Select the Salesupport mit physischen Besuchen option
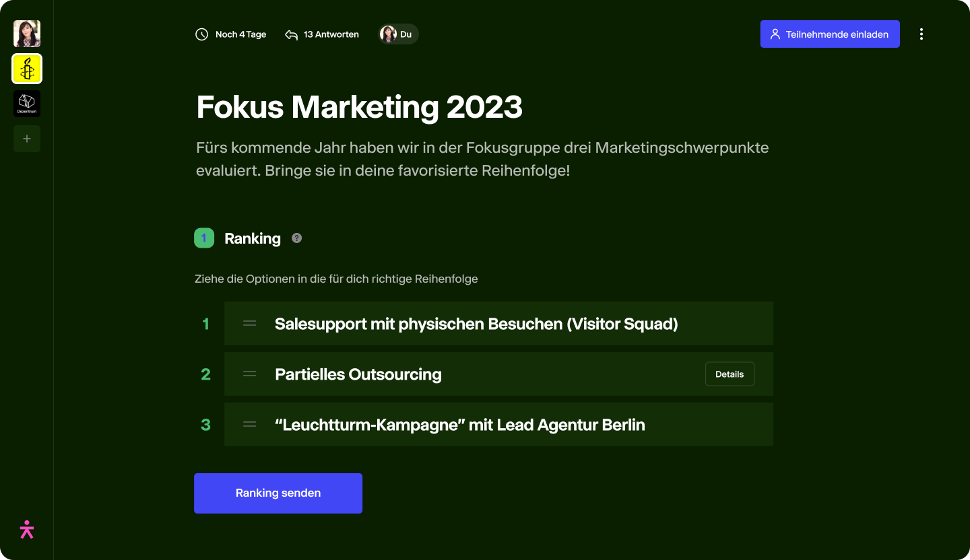This screenshot has width=970, height=560. pyautogui.click(x=476, y=324)
